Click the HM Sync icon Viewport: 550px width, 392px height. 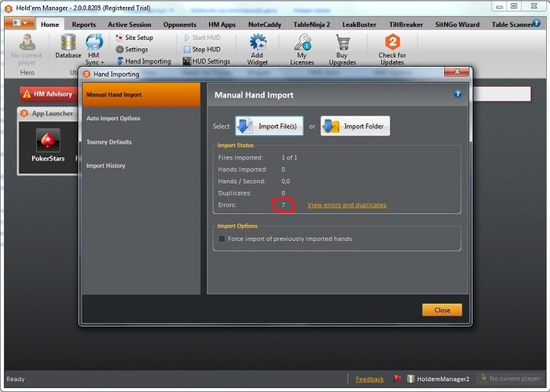point(94,42)
